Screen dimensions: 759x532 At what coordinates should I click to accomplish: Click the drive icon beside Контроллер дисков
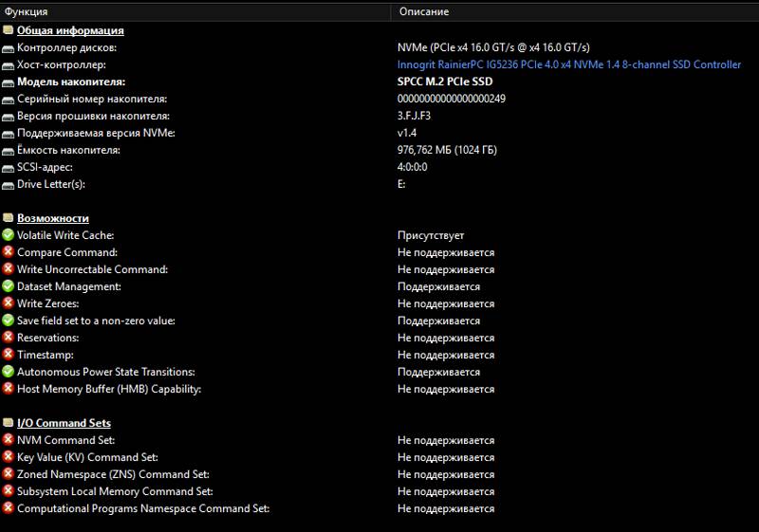coord(9,47)
